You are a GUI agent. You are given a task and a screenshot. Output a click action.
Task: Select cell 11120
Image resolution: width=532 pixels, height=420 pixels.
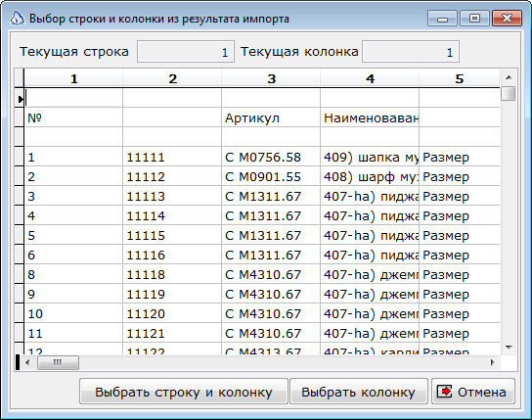coord(172,314)
